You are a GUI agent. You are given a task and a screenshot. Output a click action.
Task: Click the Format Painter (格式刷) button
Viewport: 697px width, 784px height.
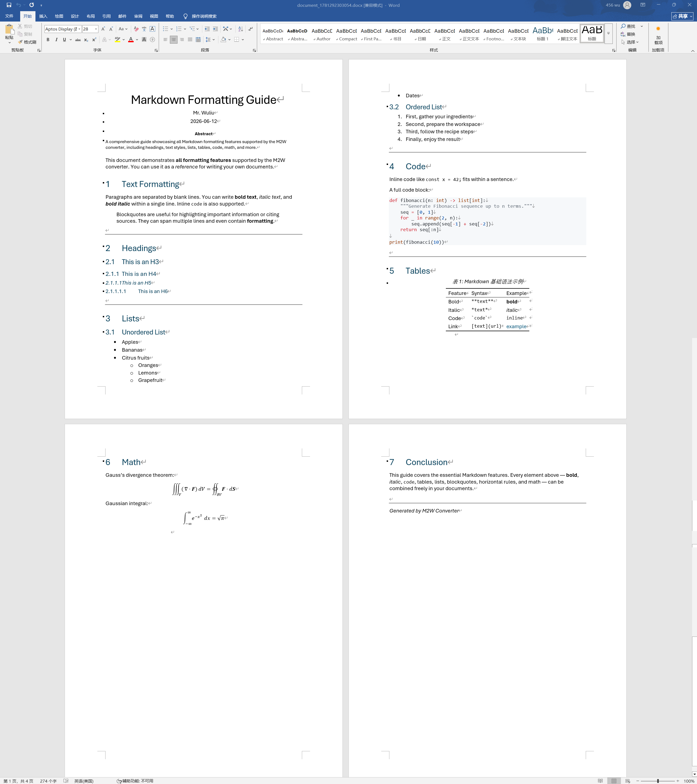[27, 42]
